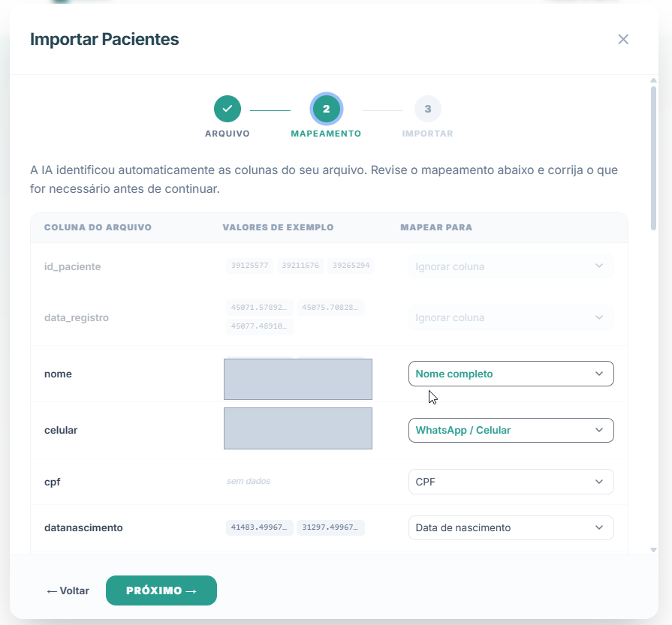This screenshot has height=625, width=672.
Task: Click the ARQUIVO step label
Action: 228,134
